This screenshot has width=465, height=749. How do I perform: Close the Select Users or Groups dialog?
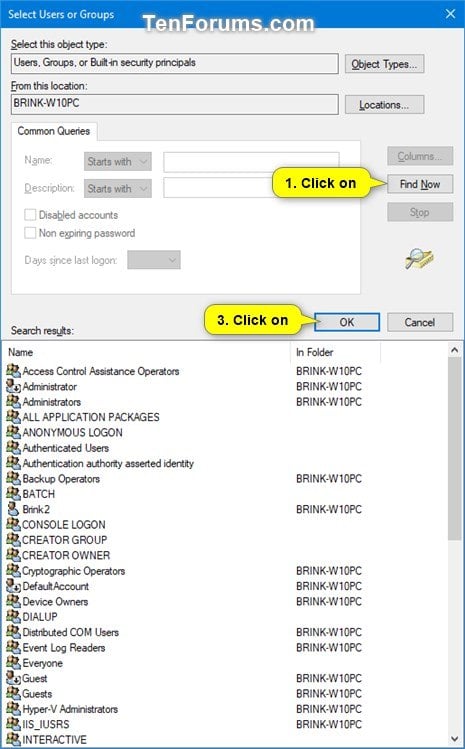click(450, 14)
